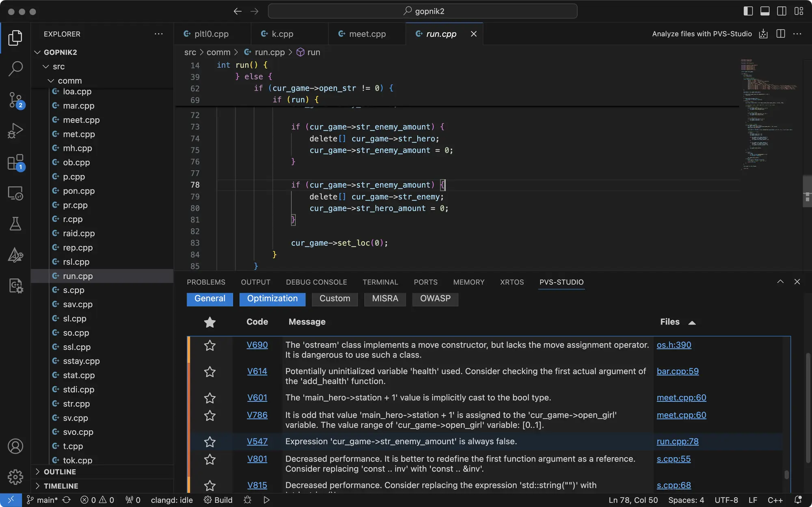
Task: Toggle the Optimization warnings filter
Action: pos(272,299)
